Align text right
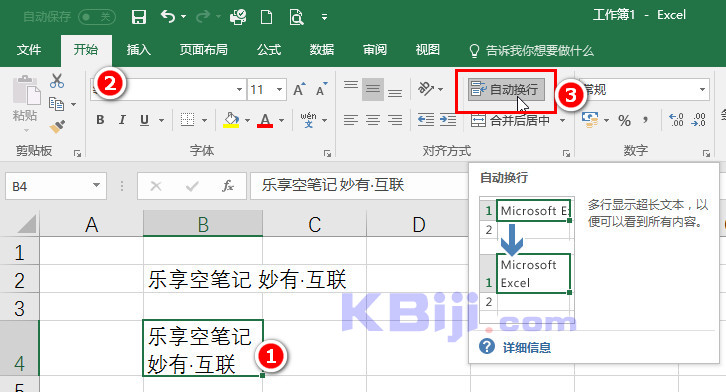726x392 pixels. [395, 120]
